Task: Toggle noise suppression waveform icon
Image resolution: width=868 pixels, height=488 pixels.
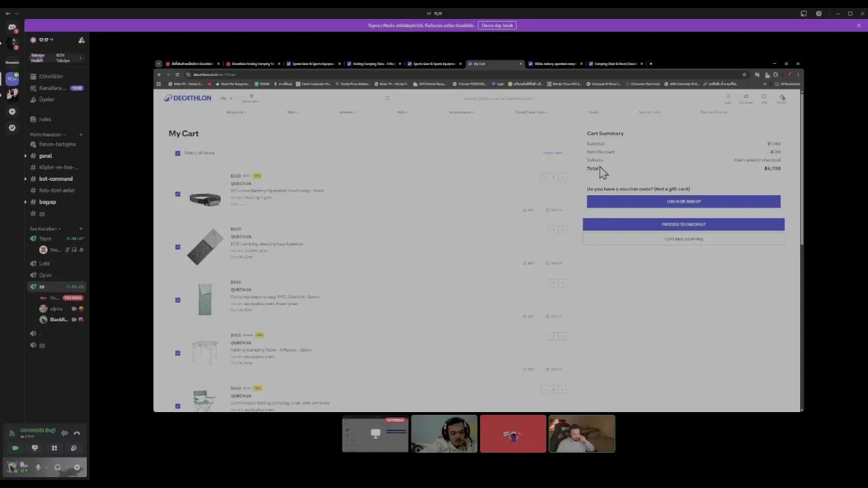Action: (x=64, y=433)
